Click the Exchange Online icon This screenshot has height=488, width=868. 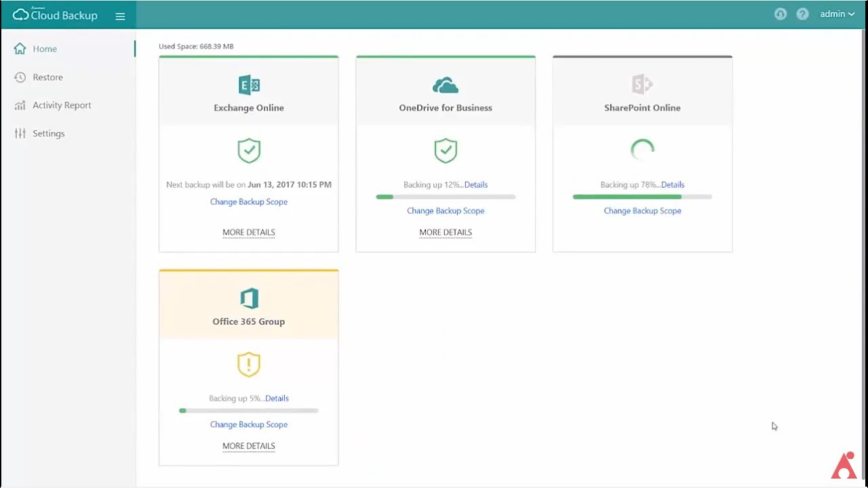click(x=249, y=85)
